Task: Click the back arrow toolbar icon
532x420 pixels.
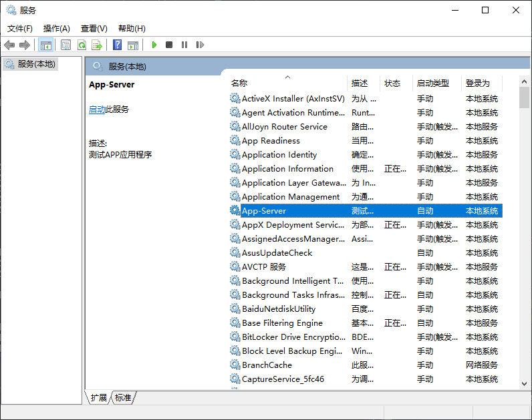Action: point(9,45)
